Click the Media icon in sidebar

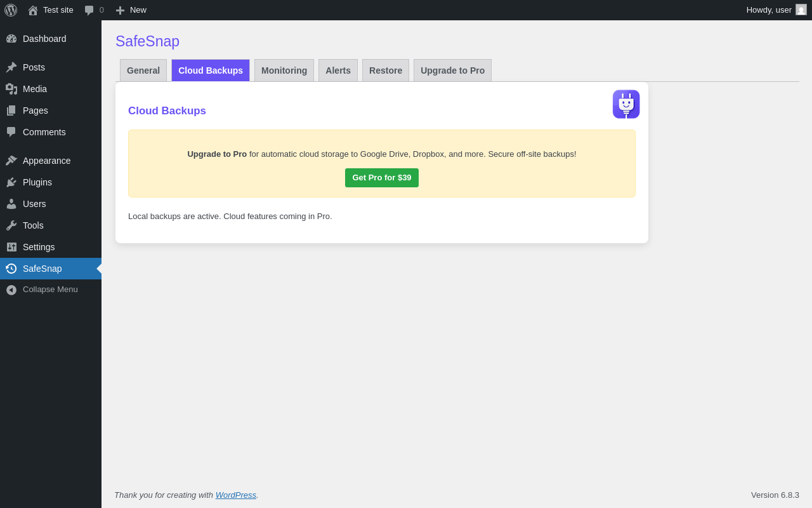coord(11,89)
